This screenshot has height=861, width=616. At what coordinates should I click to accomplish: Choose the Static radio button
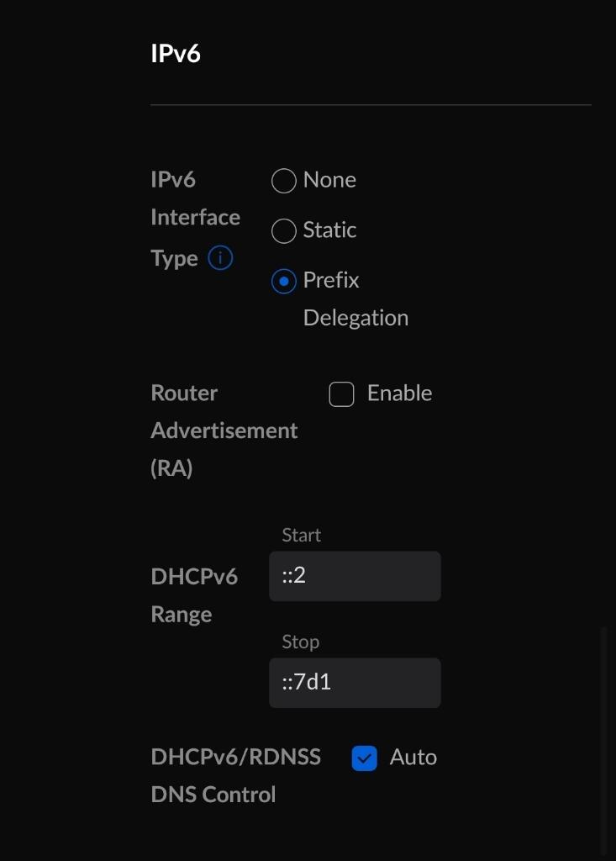tap(284, 231)
